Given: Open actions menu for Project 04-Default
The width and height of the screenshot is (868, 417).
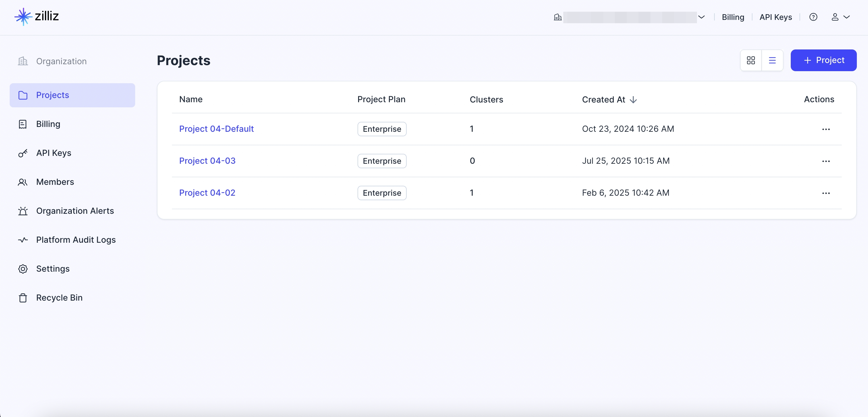Looking at the screenshot, I should [825, 129].
